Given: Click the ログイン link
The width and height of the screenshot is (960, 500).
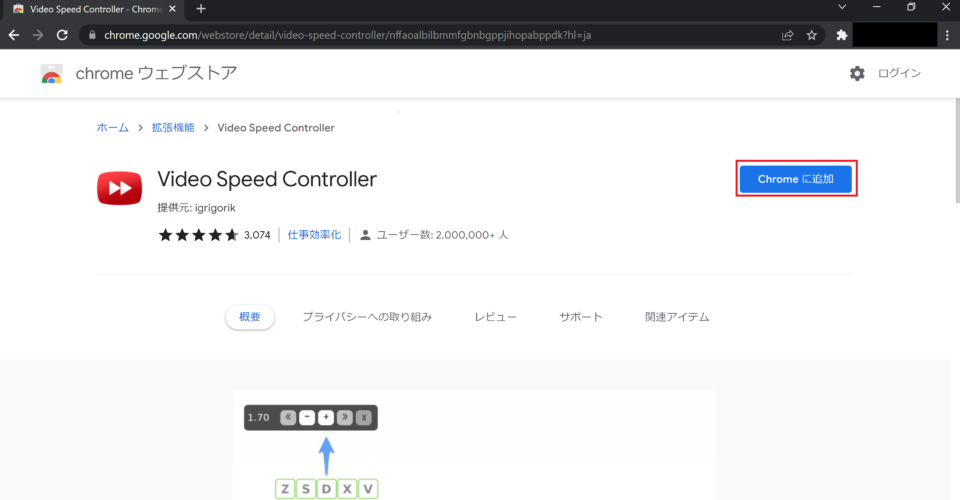Looking at the screenshot, I should click(899, 73).
